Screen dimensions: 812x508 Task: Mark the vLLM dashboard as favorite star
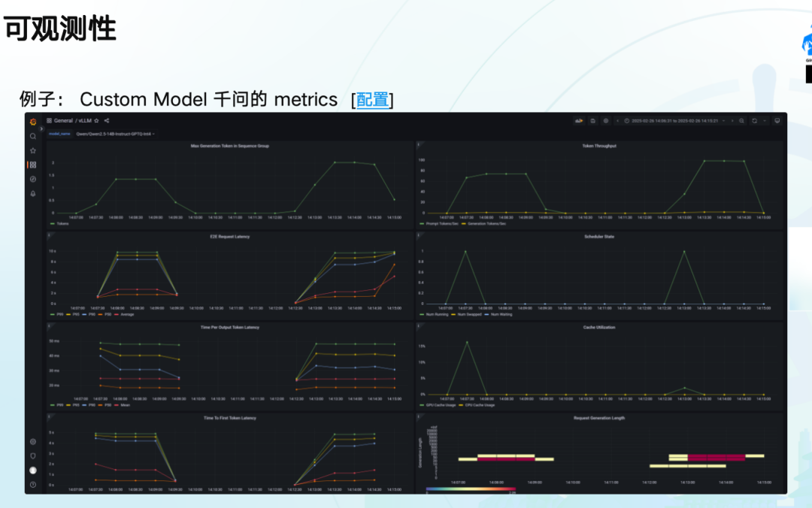96,121
